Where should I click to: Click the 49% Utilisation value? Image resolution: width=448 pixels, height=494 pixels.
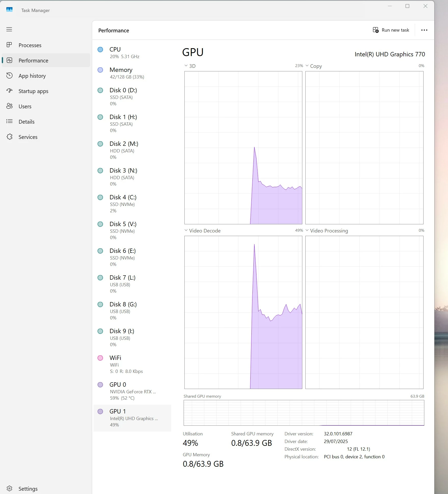(x=190, y=443)
